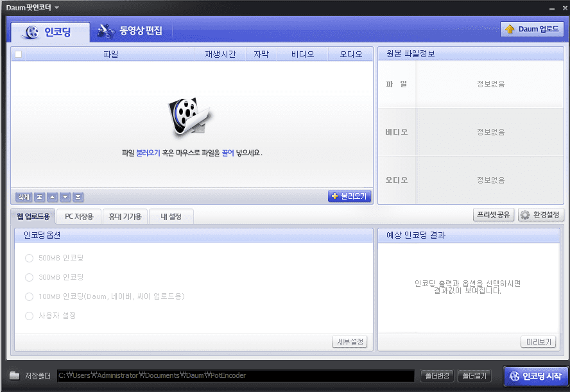Viewport: 570px width, 392px height.
Task: Move item to top with the top arrow icon
Action: pyautogui.click(x=40, y=197)
